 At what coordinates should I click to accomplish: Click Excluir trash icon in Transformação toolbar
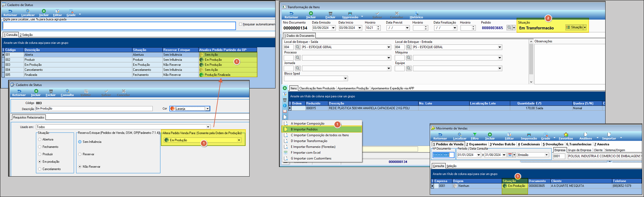[x=330, y=14]
